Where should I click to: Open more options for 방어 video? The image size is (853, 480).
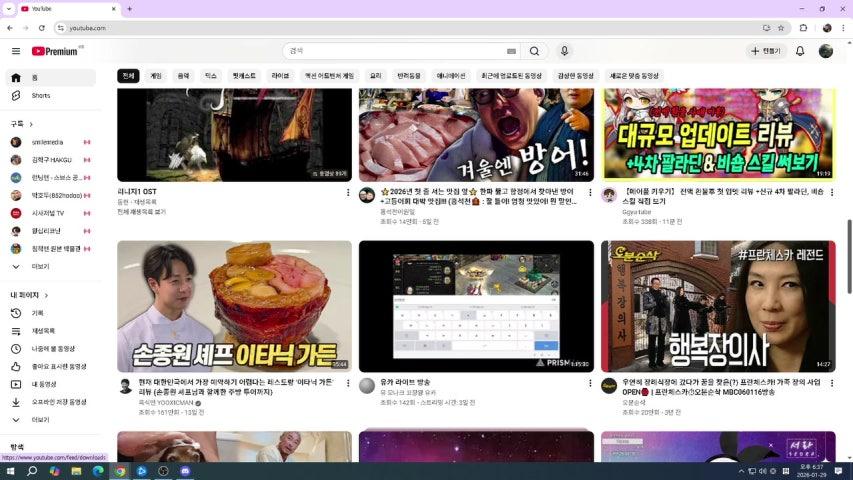590,193
